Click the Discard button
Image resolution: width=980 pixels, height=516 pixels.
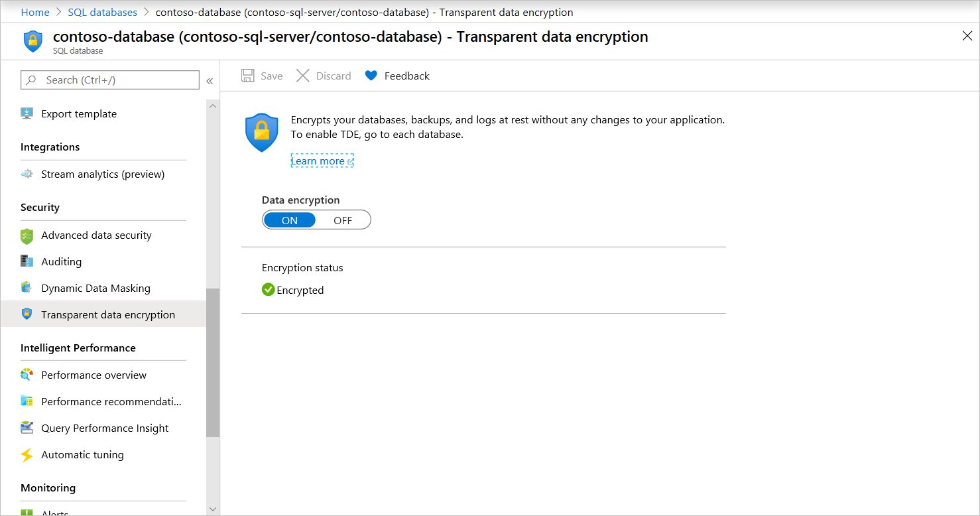pyautogui.click(x=324, y=75)
